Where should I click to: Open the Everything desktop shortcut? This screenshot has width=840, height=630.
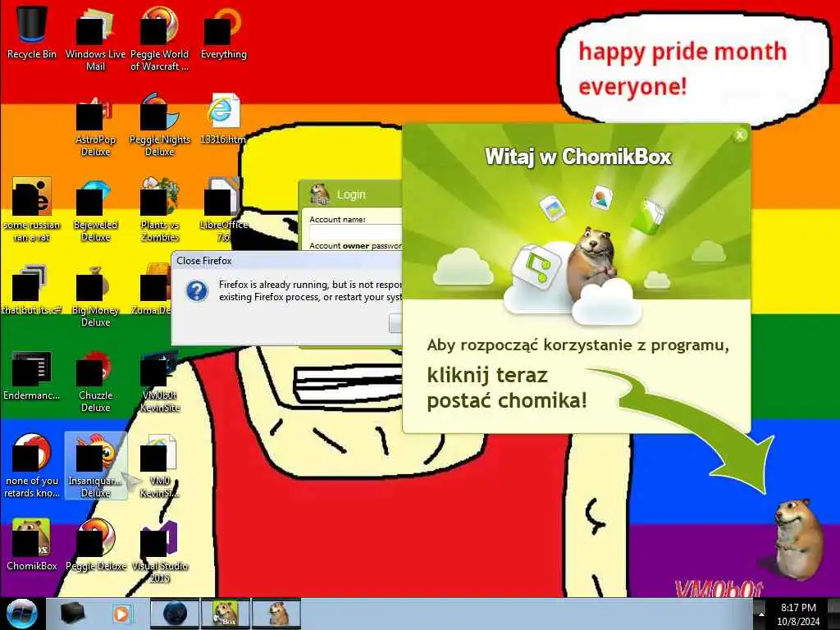(223, 32)
